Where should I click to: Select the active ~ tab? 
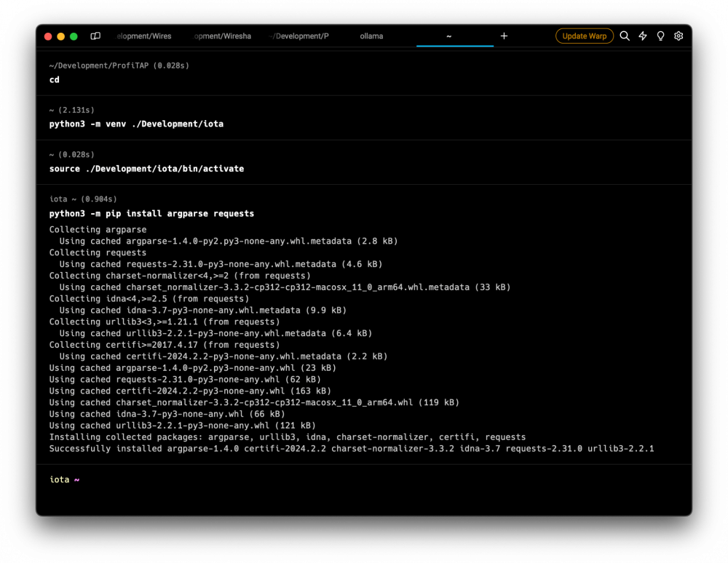click(x=449, y=36)
